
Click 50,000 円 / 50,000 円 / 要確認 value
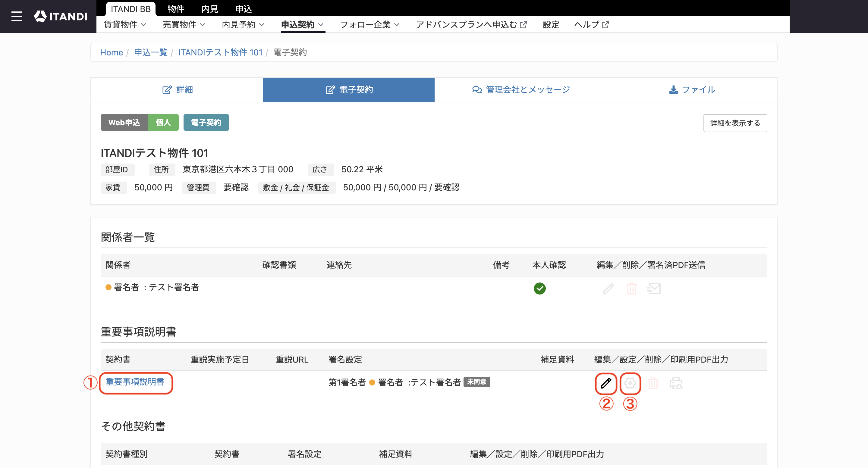point(401,188)
